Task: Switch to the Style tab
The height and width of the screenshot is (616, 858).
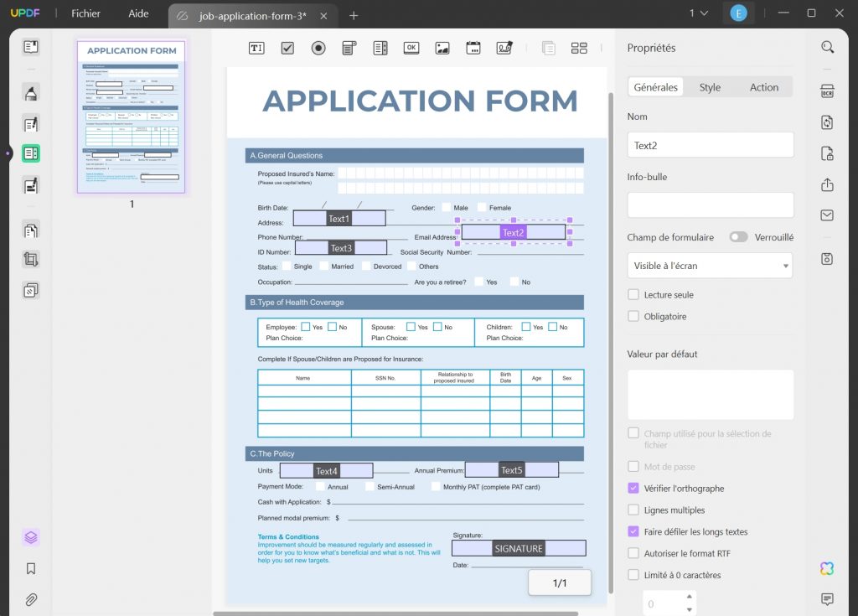Action: point(710,87)
